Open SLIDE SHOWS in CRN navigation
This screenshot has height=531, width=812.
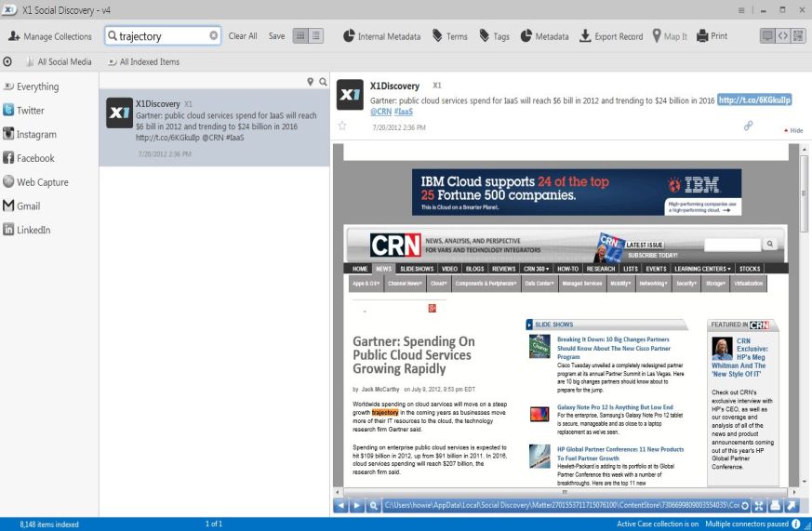pyautogui.click(x=417, y=269)
